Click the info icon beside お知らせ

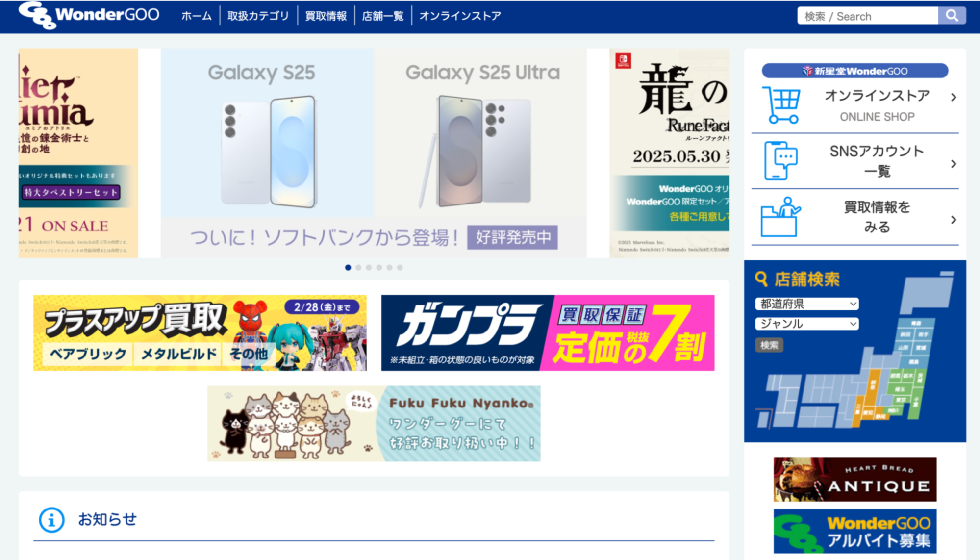click(x=51, y=520)
